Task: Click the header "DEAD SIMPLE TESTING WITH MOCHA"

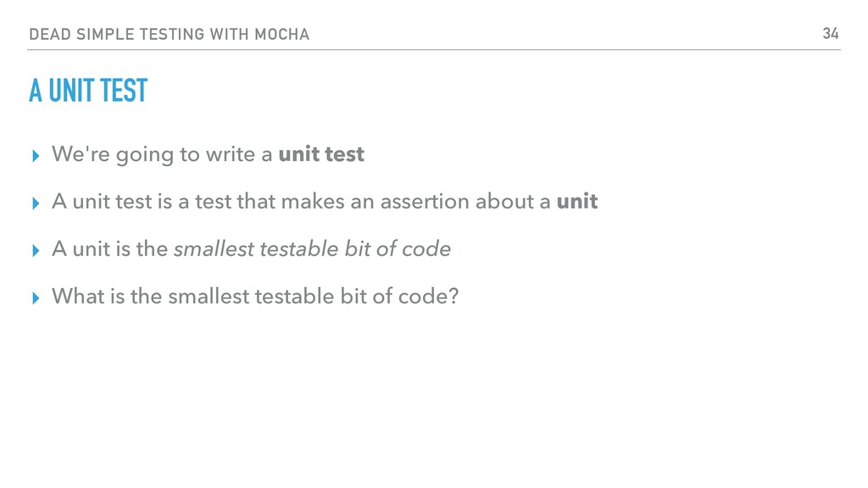Action: [x=170, y=34]
